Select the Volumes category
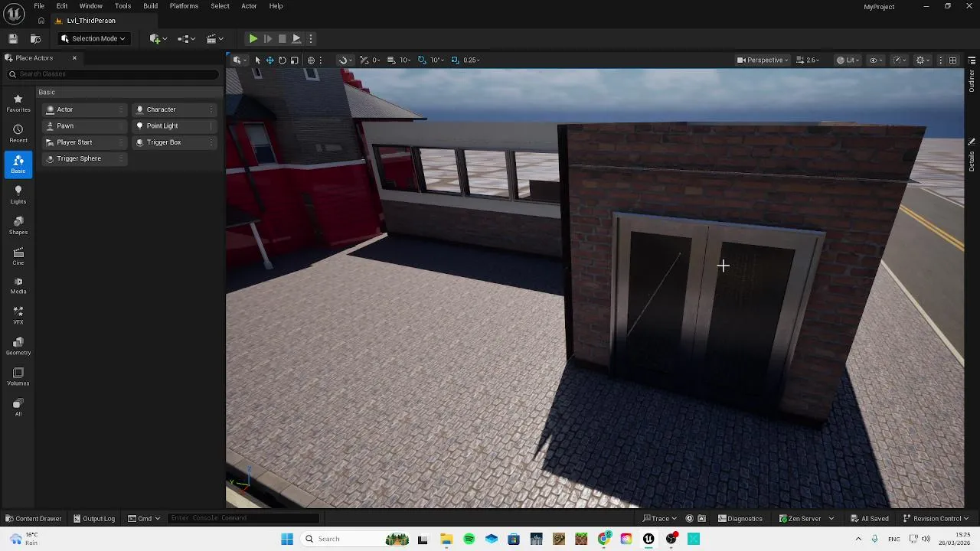Screen dimensions: 980x551 coord(18,377)
